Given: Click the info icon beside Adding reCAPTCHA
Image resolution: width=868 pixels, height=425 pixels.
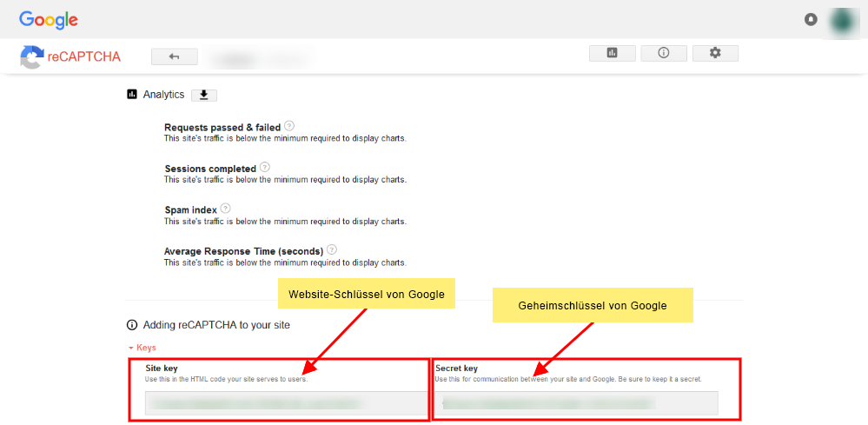Looking at the screenshot, I should coord(132,325).
